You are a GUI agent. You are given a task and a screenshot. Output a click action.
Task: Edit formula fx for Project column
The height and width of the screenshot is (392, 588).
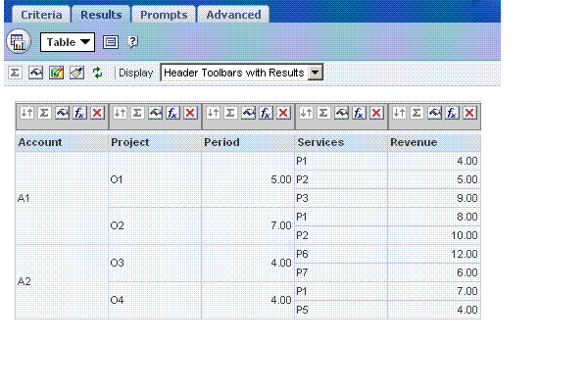coord(172,113)
